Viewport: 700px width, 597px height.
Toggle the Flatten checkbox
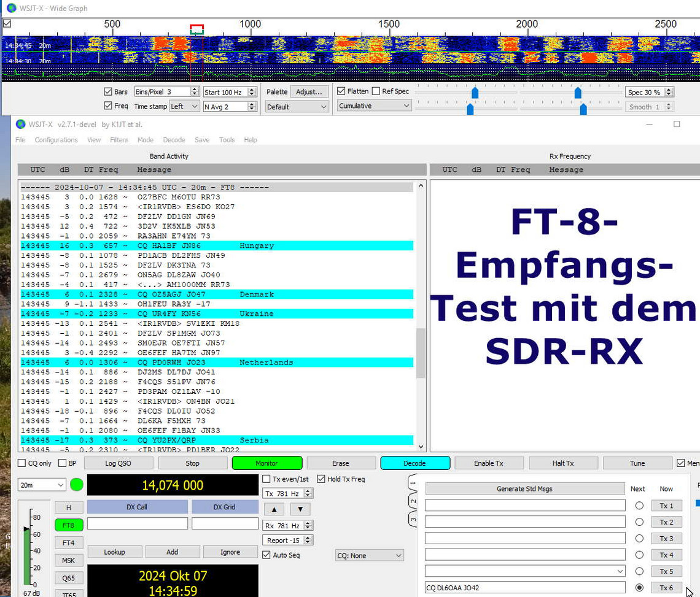341,91
